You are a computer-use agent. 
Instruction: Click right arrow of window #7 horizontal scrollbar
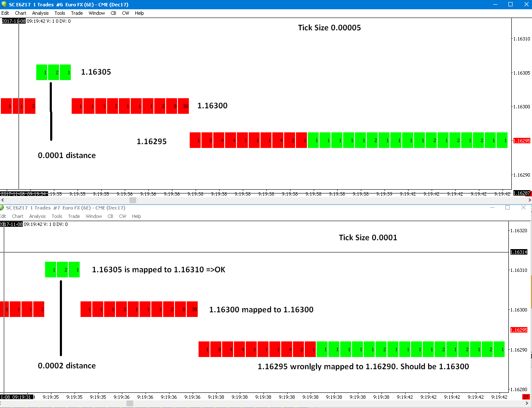click(x=527, y=403)
